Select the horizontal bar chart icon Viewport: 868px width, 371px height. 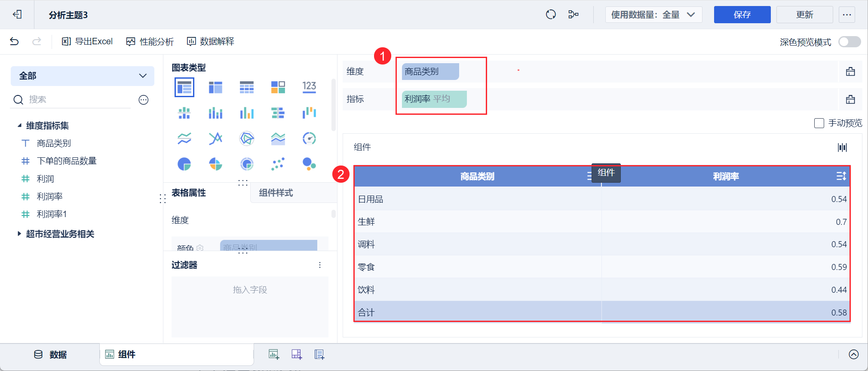coord(278,113)
